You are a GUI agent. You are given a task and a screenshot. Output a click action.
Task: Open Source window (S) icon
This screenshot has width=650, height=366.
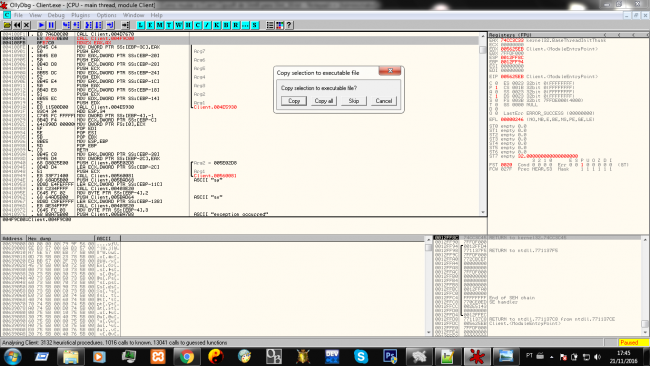tap(255, 25)
